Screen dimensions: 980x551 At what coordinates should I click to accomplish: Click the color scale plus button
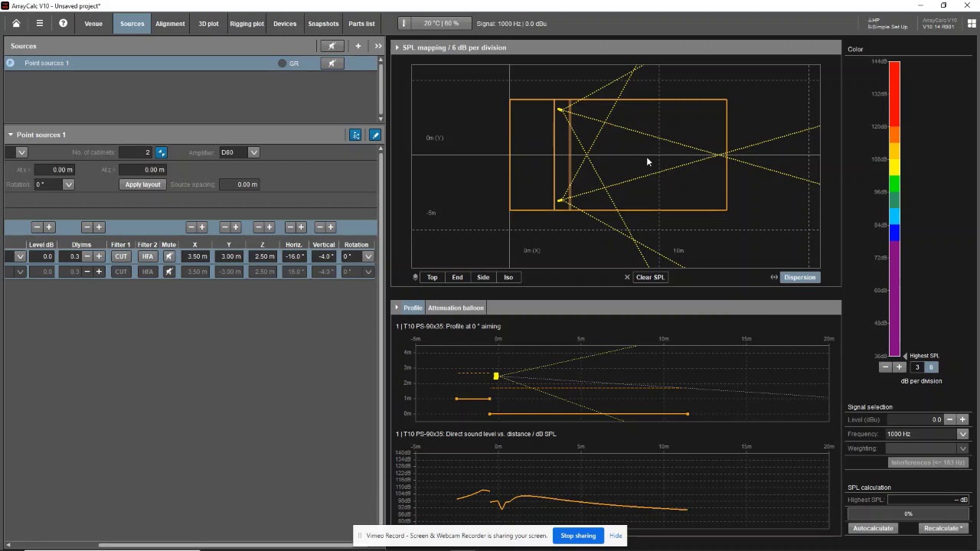click(899, 367)
